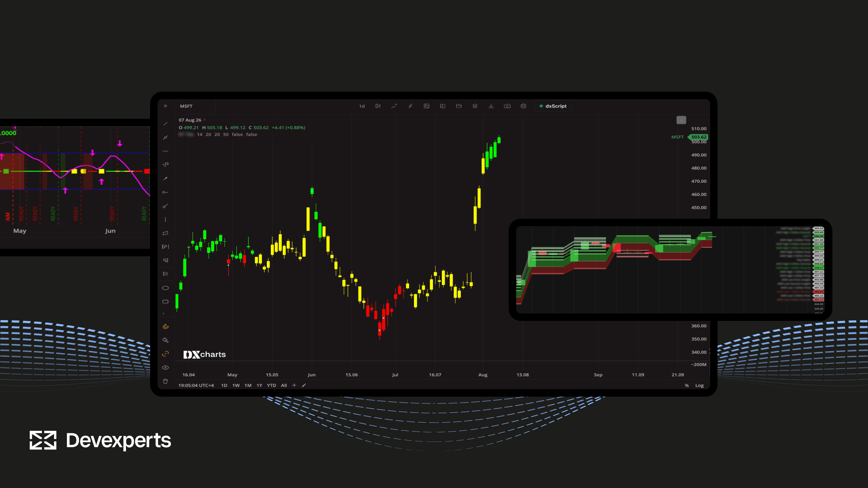The width and height of the screenshot is (868, 488).
Task: Click the download data icon
Action: [491, 106]
